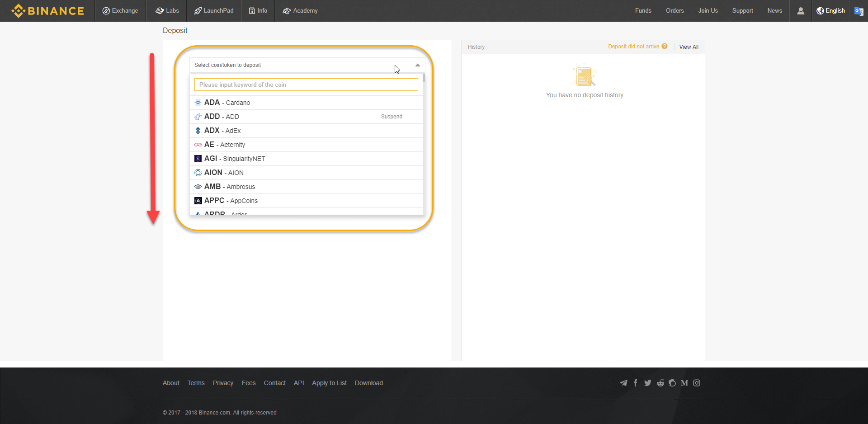
Task: Open the user account profile icon
Action: pyautogui.click(x=801, y=11)
